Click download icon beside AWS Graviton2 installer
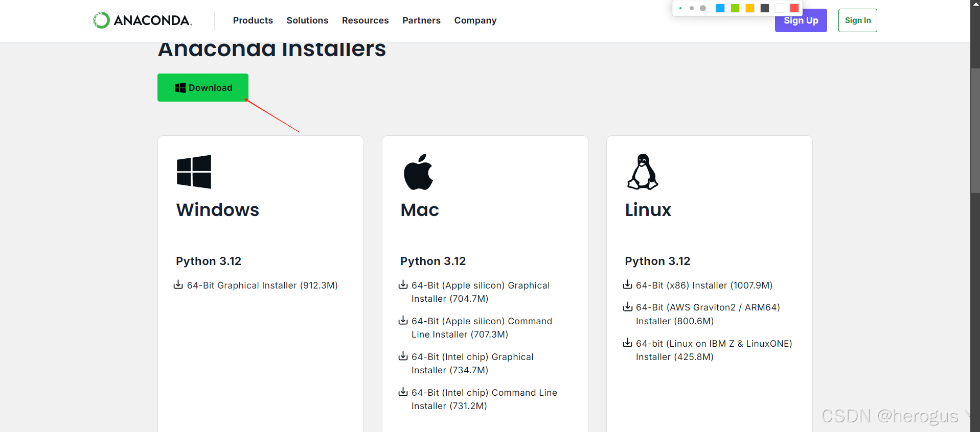 tap(627, 306)
